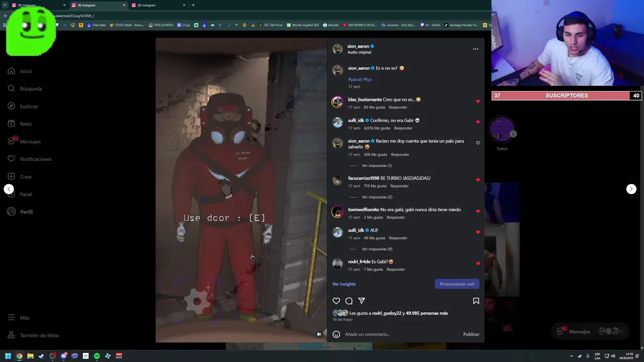This screenshot has height=362, width=644.
Task: Open Notificaciones heart in sidebar
Action: tap(11, 159)
